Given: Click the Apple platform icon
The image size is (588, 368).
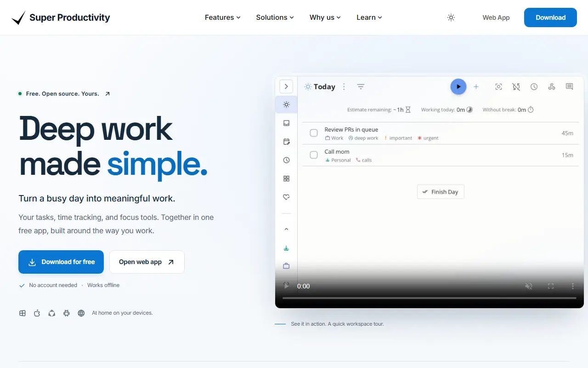Looking at the screenshot, I should pos(37,313).
